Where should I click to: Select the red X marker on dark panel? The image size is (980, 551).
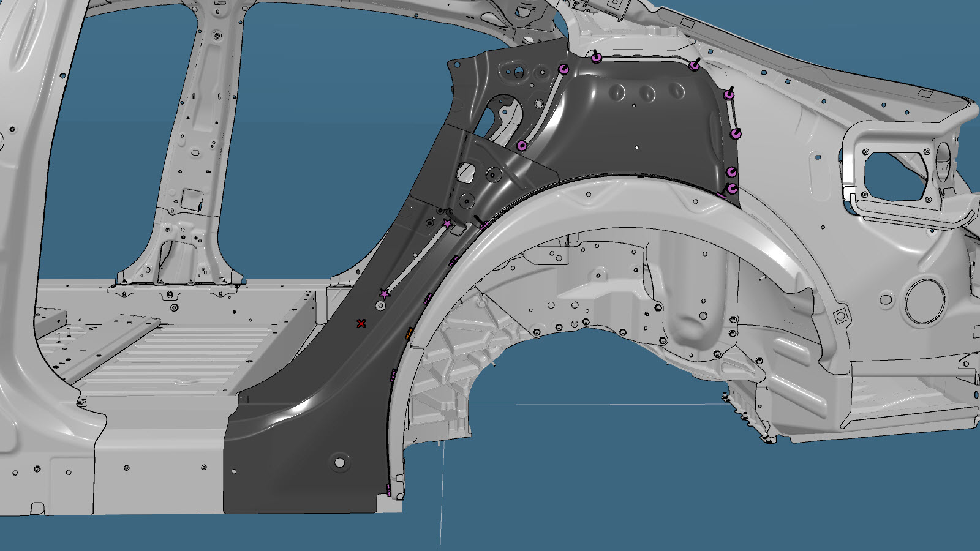tap(361, 323)
